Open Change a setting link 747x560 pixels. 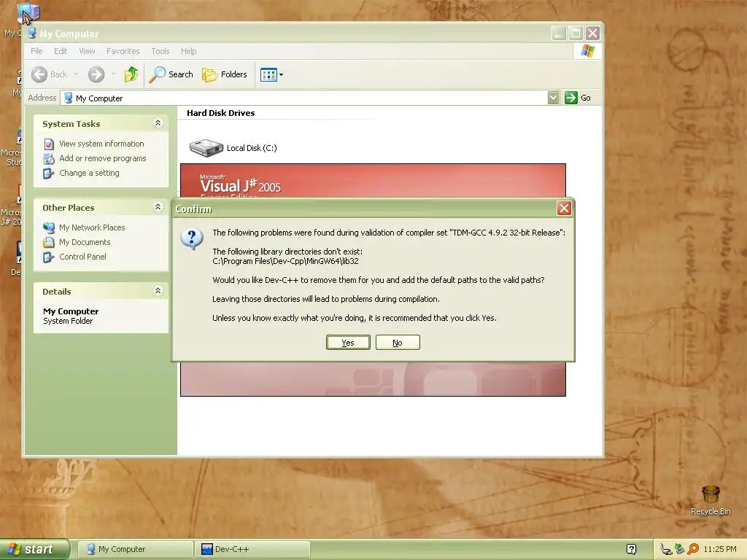click(89, 174)
